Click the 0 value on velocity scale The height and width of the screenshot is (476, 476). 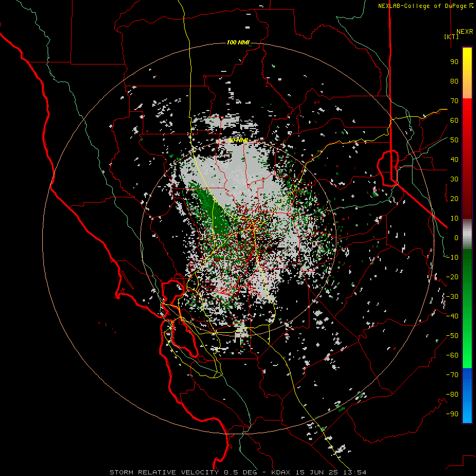click(456, 237)
